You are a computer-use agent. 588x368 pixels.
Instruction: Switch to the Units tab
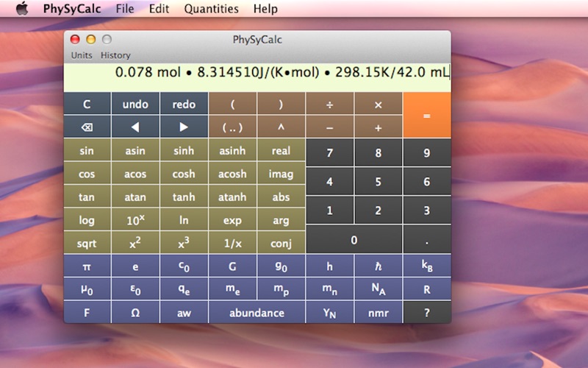tap(82, 55)
